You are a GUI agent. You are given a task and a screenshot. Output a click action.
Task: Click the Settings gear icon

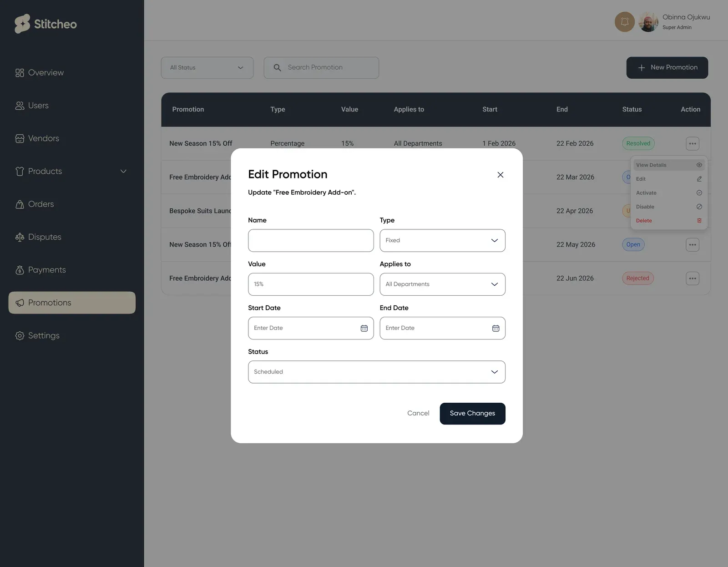pos(20,336)
